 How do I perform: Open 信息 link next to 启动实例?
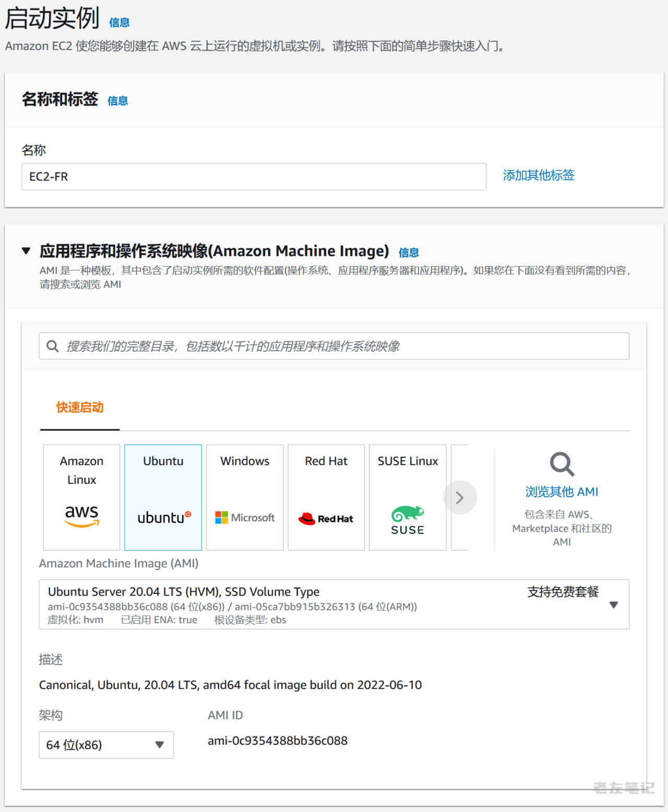tap(120, 22)
